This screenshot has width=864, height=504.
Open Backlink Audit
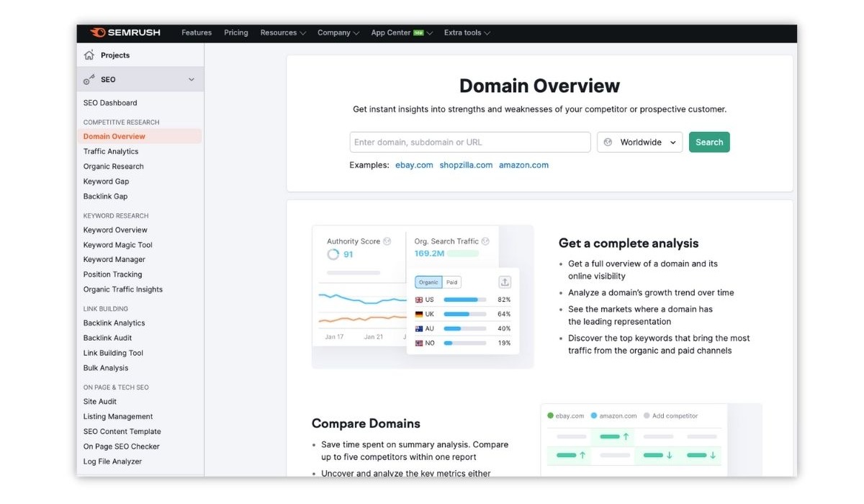[x=108, y=338]
